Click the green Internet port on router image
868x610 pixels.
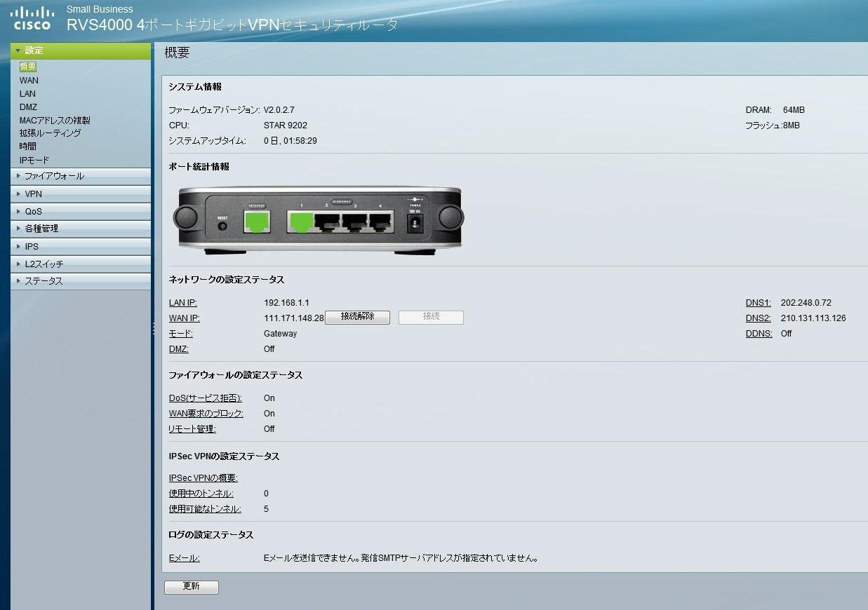click(256, 222)
